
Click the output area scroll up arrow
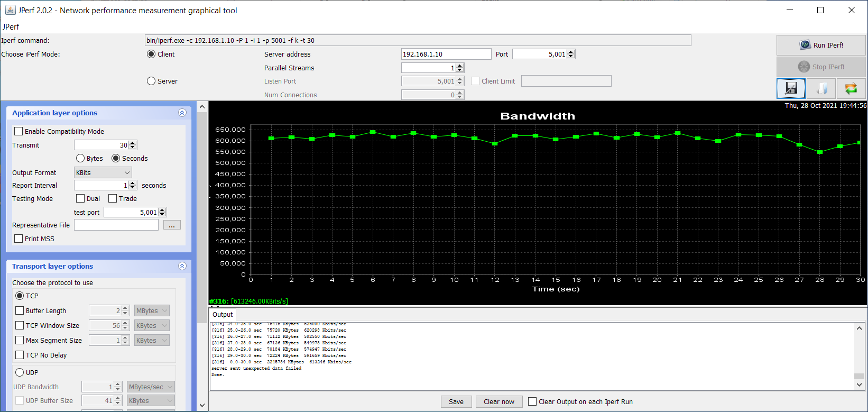click(x=859, y=328)
